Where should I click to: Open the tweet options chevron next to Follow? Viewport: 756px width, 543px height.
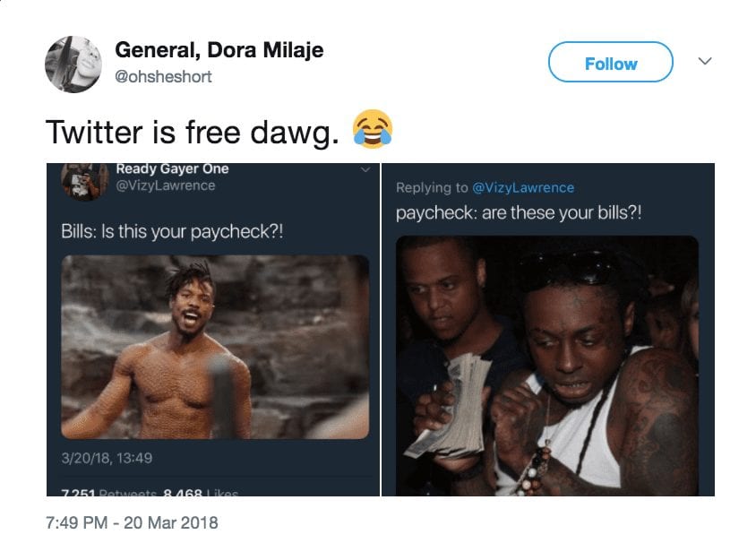(x=705, y=61)
